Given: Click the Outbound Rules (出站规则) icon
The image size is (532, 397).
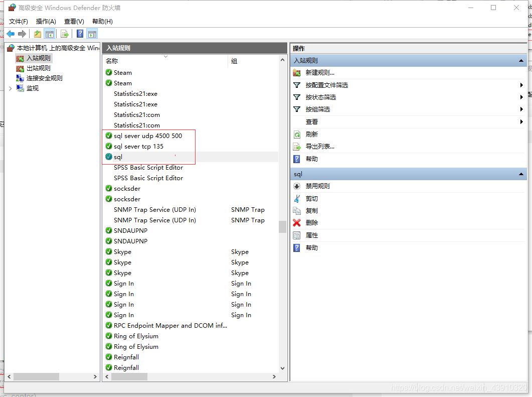Looking at the screenshot, I should coord(21,68).
